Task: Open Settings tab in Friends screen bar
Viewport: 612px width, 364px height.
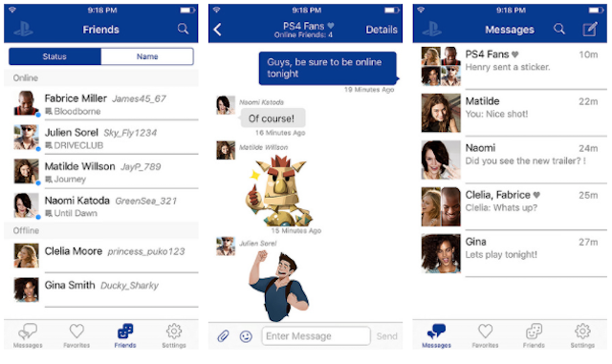Action: [174, 335]
